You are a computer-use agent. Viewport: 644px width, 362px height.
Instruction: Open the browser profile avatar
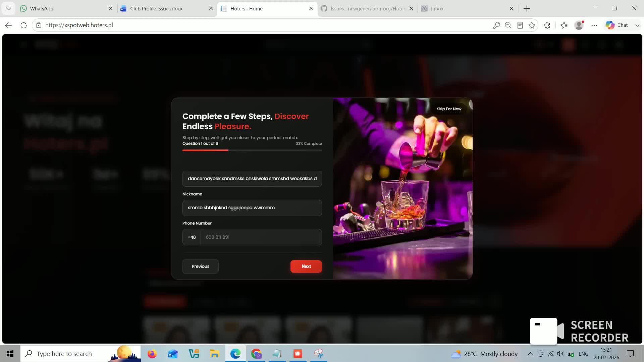(579, 25)
